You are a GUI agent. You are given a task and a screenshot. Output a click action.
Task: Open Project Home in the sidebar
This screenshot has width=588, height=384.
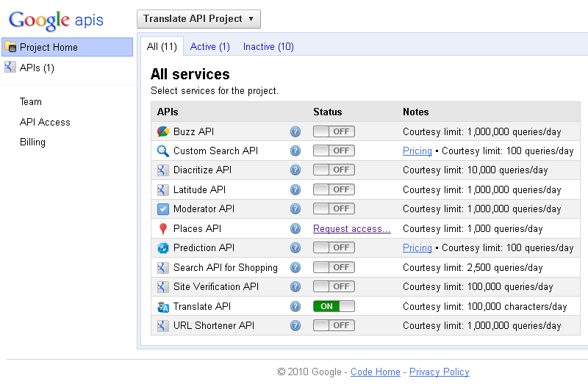tap(68, 47)
